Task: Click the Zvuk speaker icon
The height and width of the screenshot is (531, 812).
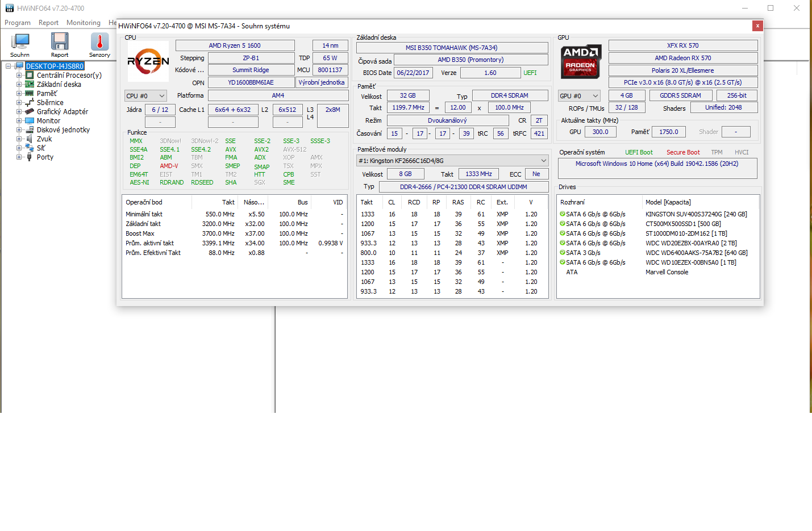Action: [x=30, y=139]
